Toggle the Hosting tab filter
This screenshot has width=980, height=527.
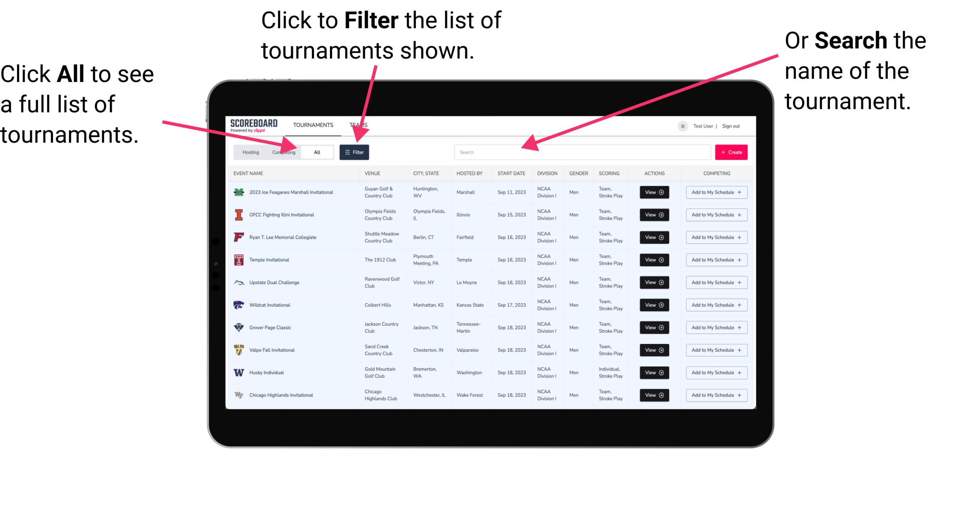coord(249,152)
